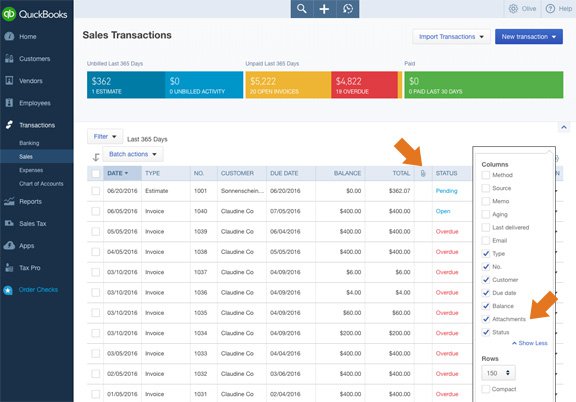576x402 pixels.
Task: Open the New transaction dropdown
Action: (529, 37)
